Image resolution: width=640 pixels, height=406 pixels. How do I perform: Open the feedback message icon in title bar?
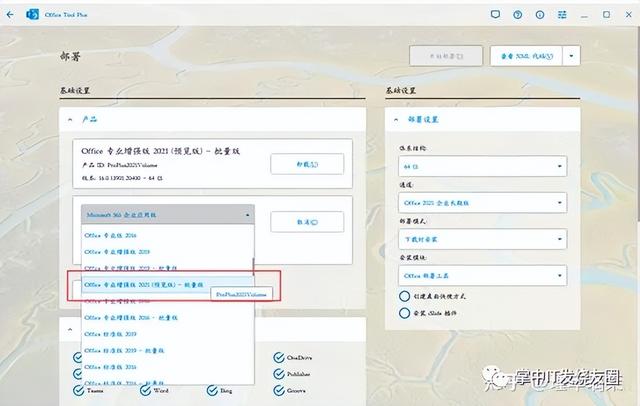click(495, 15)
